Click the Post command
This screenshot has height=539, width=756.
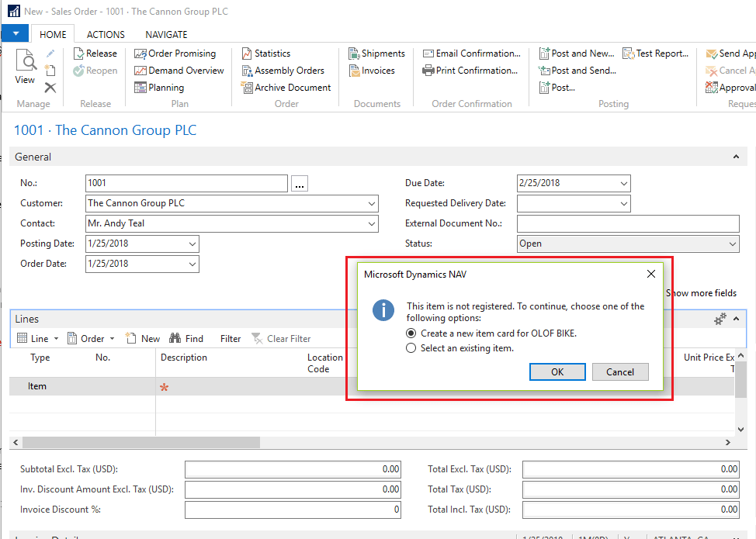pos(557,88)
